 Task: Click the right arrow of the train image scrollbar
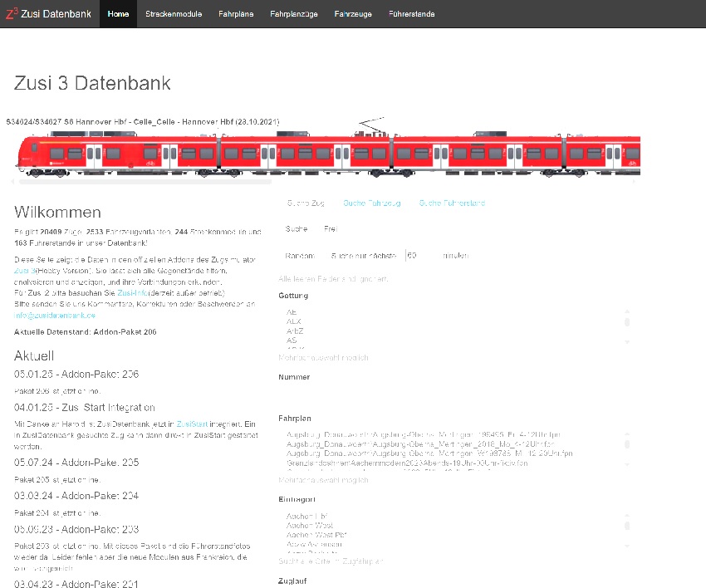click(x=636, y=180)
